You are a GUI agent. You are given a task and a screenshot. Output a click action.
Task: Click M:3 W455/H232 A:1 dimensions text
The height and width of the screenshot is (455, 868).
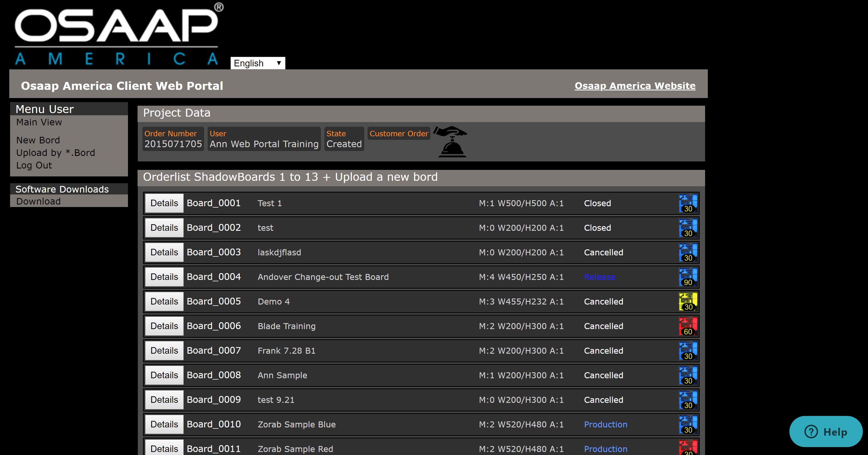coord(521,302)
